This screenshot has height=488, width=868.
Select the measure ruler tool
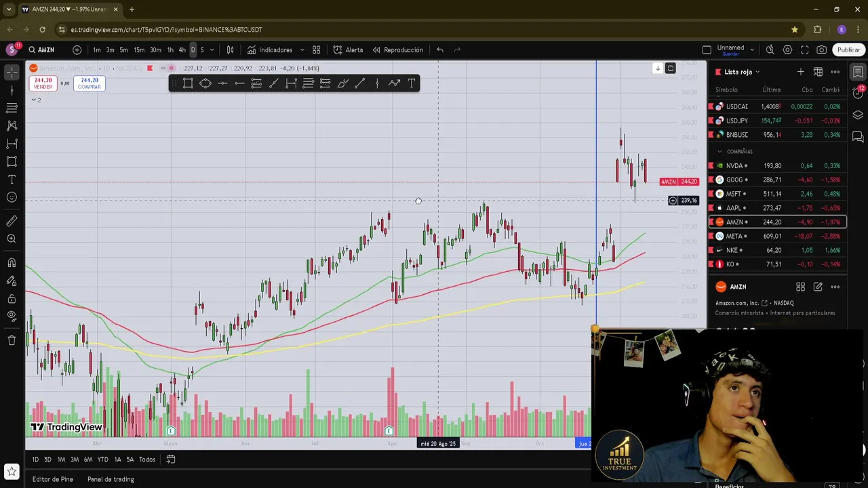[x=12, y=221]
